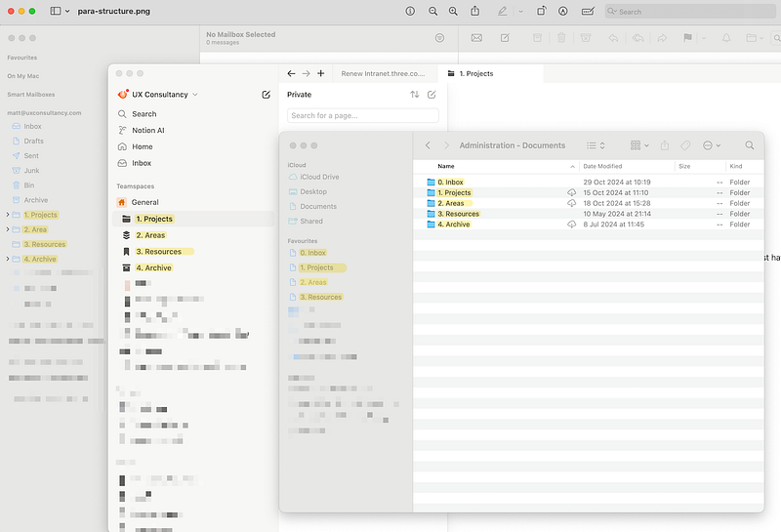The height and width of the screenshot is (532, 781).
Task: Click the Preview info inspector icon
Action: [x=410, y=11]
